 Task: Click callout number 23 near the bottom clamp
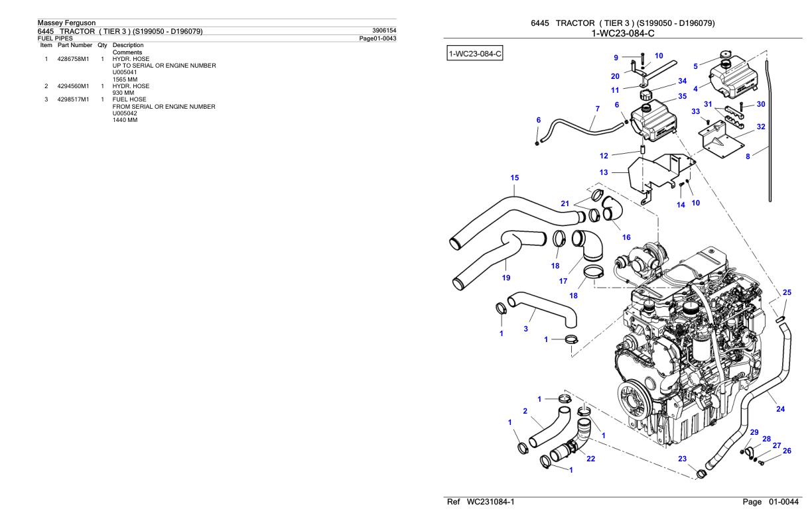point(682,458)
